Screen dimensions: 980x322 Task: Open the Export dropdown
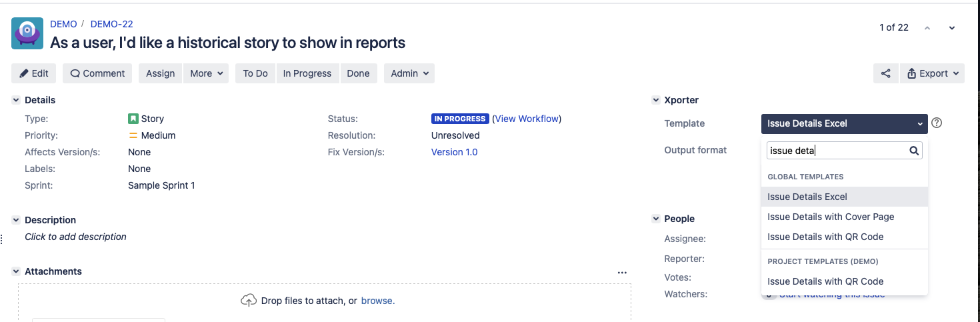pos(932,73)
